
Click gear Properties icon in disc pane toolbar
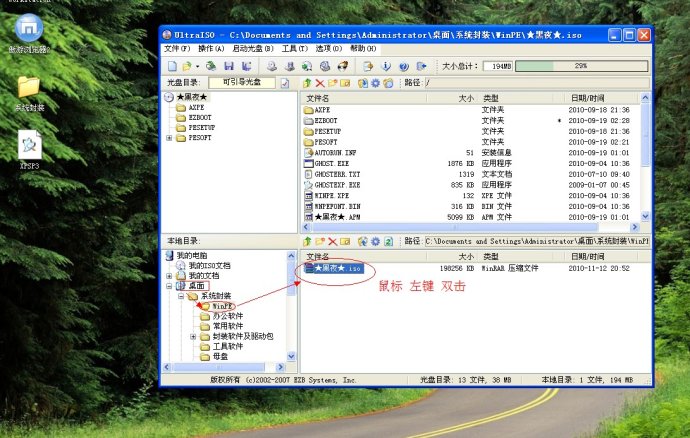click(375, 83)
